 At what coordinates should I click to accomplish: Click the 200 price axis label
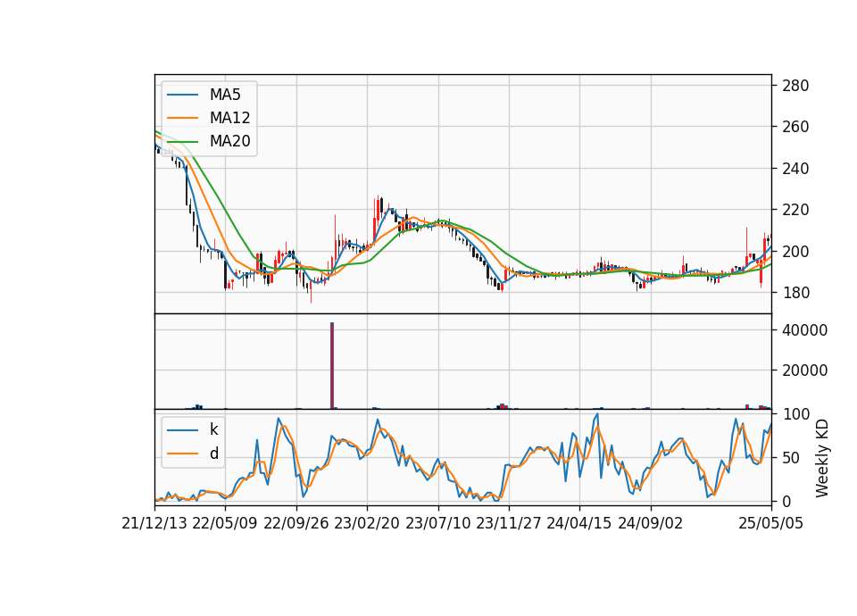coord(795,252)
